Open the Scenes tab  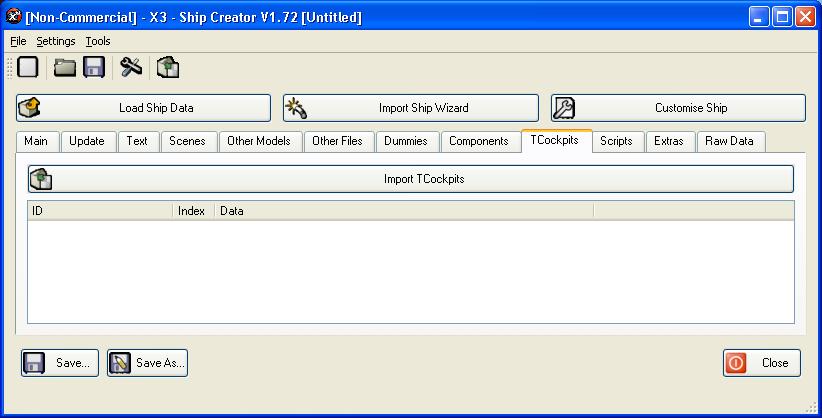(187, 141)
